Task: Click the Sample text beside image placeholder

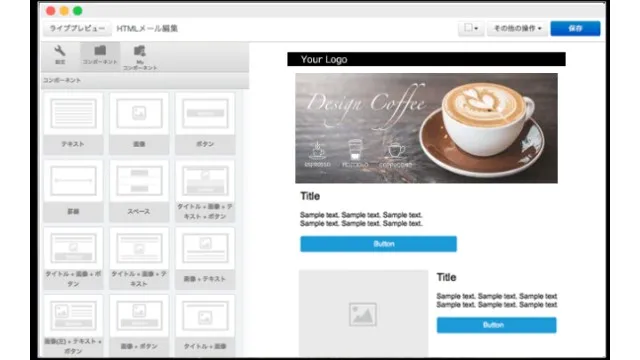Action: [x=497, y=300]
